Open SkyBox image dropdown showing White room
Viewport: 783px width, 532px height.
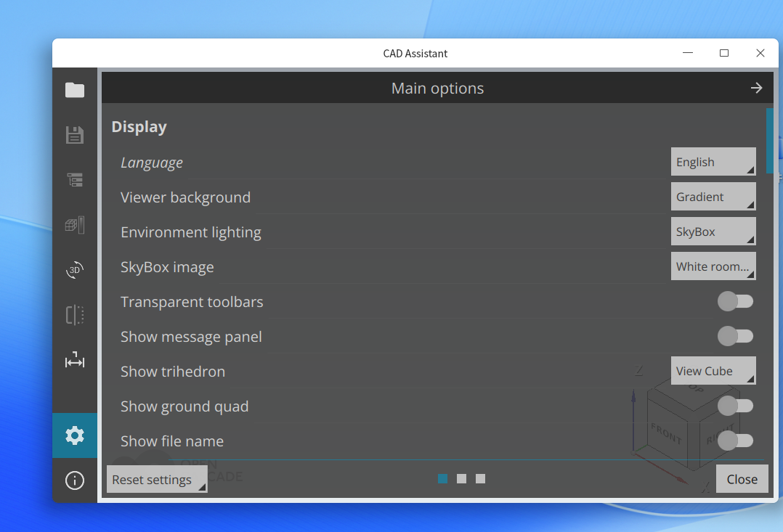[x=713, y=266]
